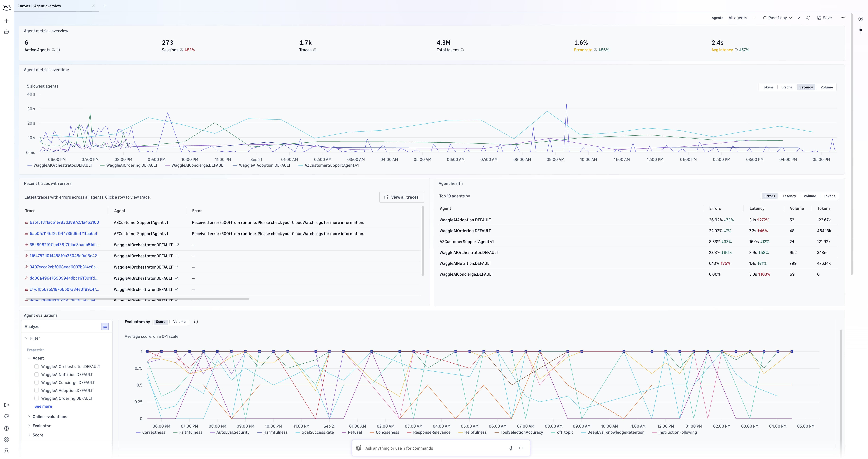Show the info tooltip beside Avg latency
The height and width of the screenshot is (459, 868).
(736, 50)
